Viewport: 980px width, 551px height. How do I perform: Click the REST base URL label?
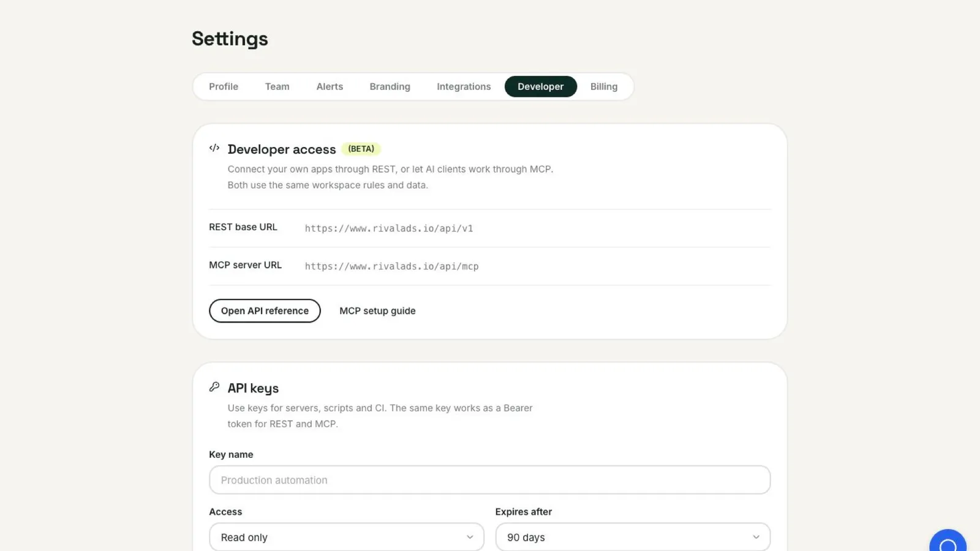[x=243, y=227]
